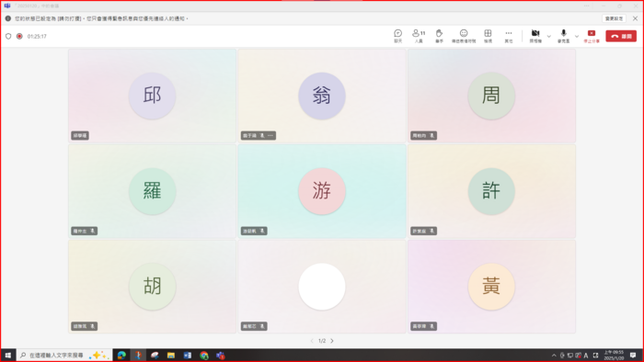Expand the camera options arrow
This screenshot has height=362, width=644.
(x=548, y=37)
